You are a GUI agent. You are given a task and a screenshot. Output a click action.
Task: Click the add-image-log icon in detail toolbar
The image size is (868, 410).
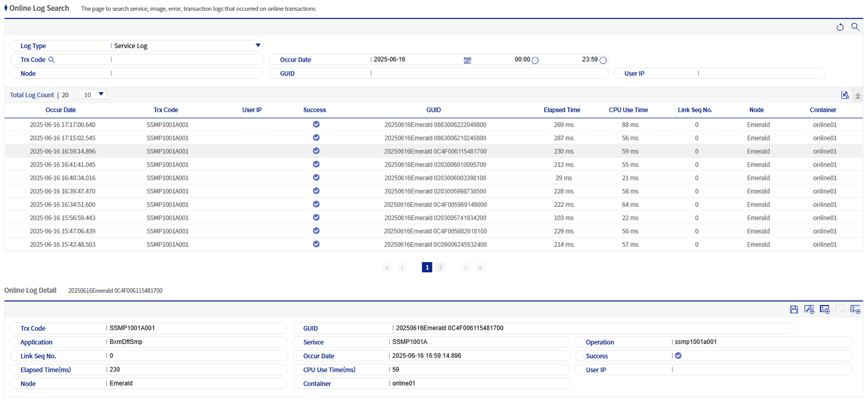coord(825,309)
